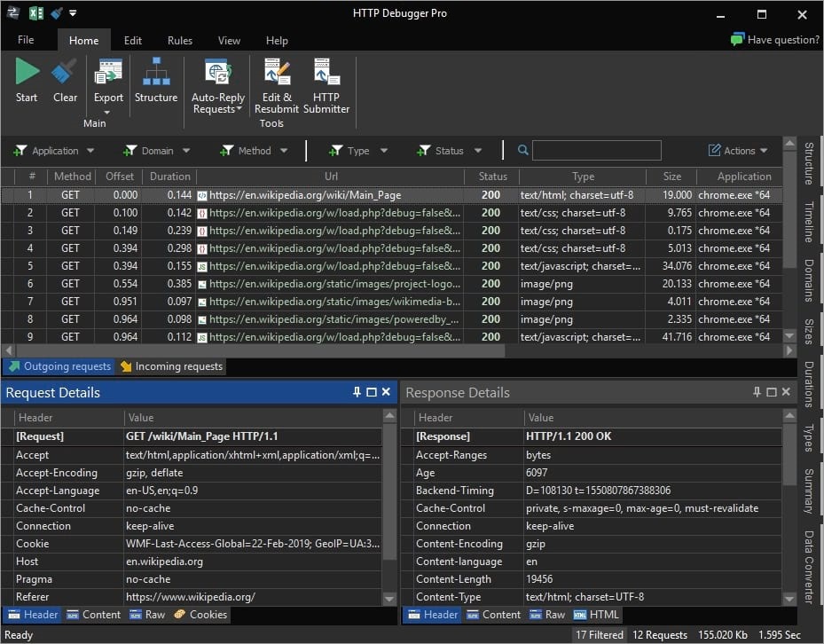Open the Structure view icon in ribbon

(x=156, y=72)
